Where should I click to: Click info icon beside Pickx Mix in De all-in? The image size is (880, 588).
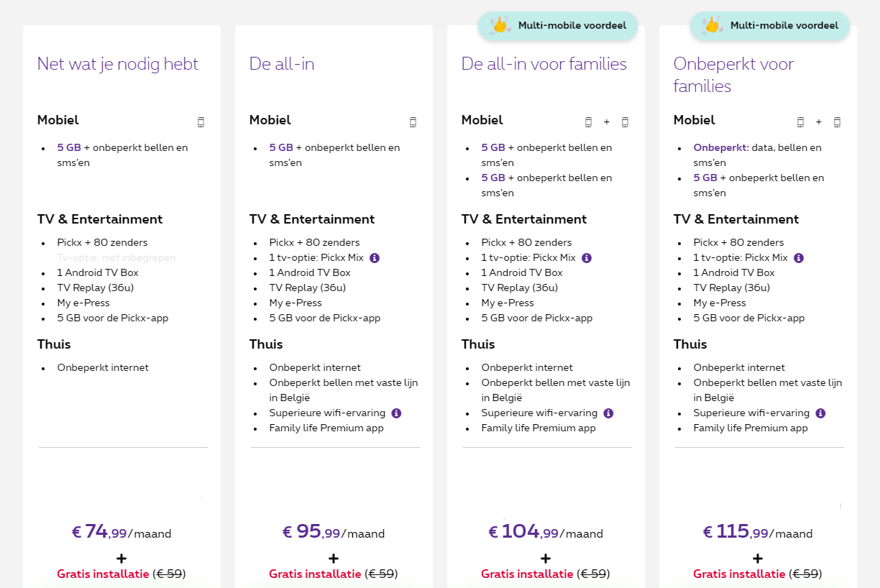tap(375, 258)
